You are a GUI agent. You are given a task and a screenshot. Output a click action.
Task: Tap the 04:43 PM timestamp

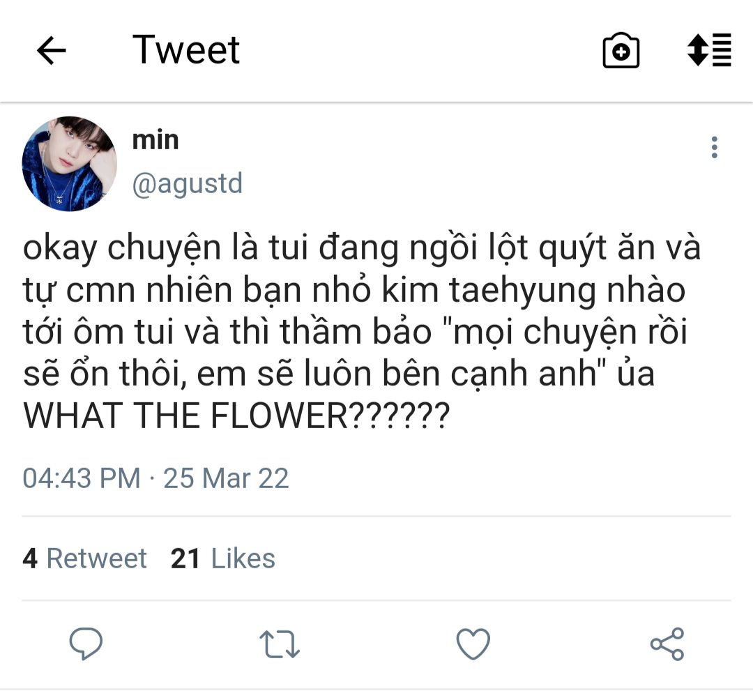point(81,478)
